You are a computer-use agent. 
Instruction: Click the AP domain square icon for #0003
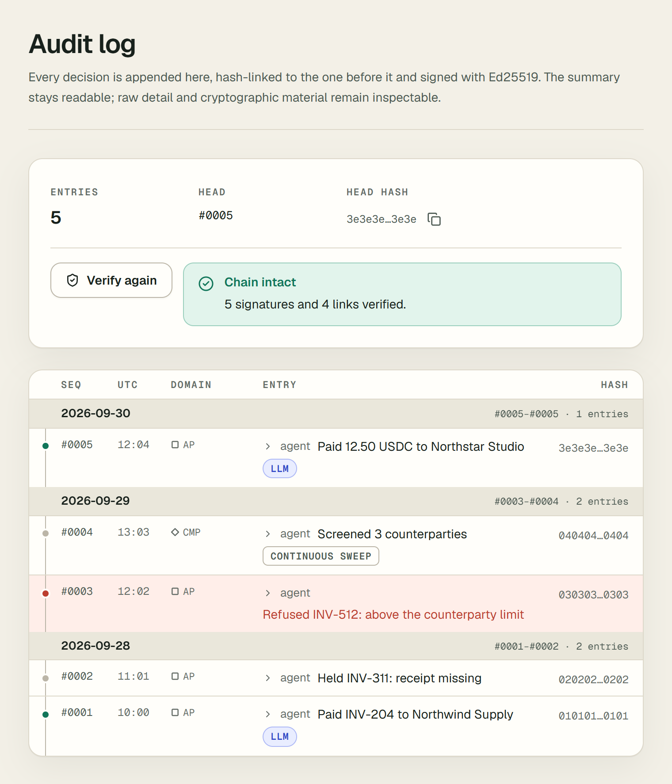[x=175, y=591]
